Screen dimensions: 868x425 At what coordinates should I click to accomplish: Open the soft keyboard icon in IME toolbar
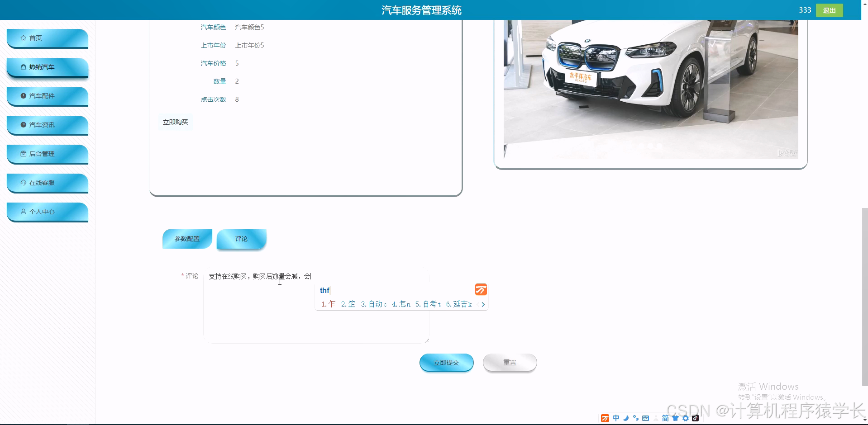click(x=645, y=418)
